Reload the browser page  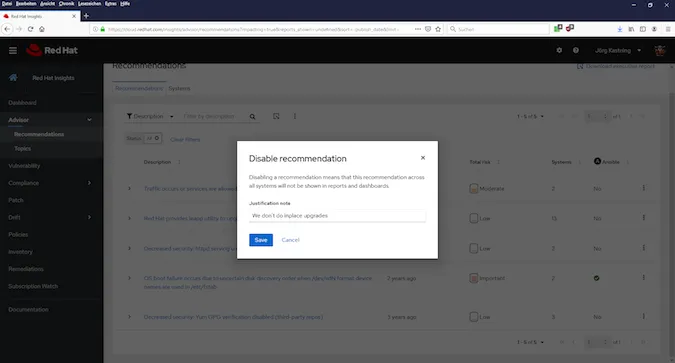[x=30, y=29]
